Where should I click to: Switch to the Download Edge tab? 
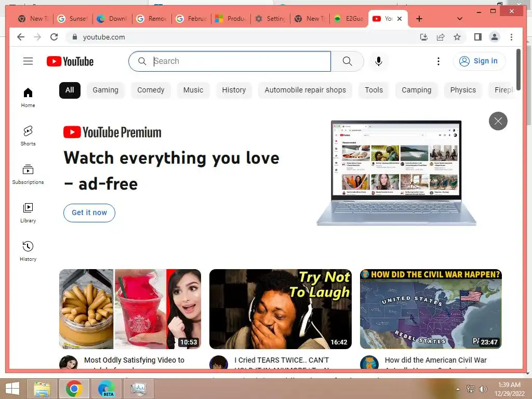tap(113, 19)
